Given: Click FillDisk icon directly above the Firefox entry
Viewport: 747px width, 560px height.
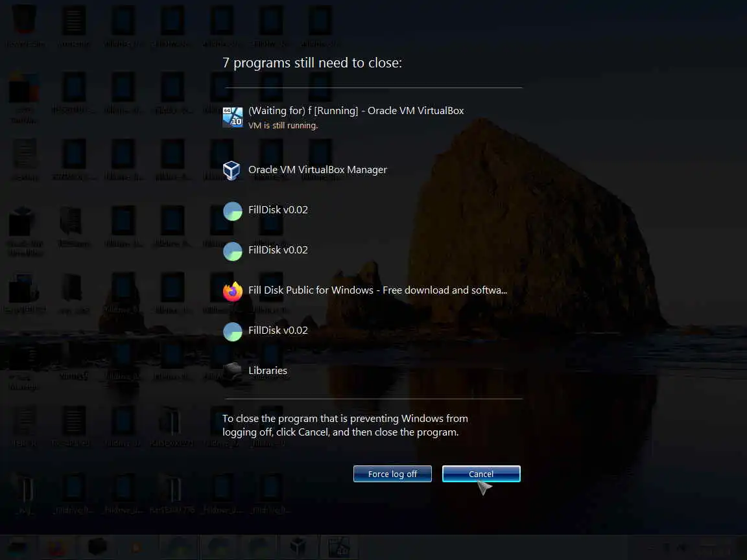Looking at the screenshot, I should click(233, 251).
